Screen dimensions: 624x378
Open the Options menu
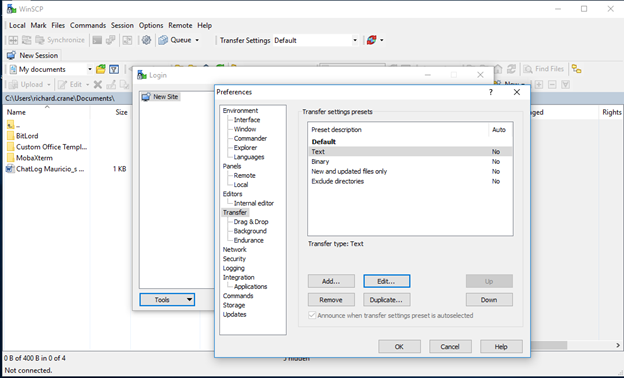151,25
